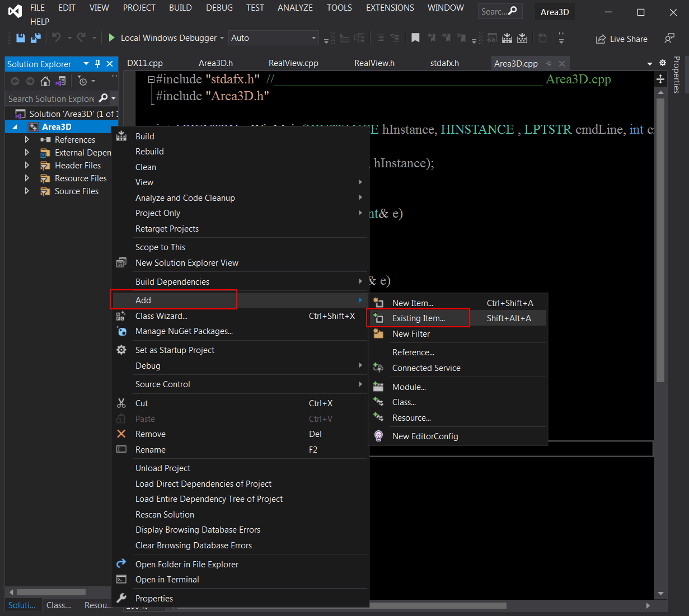Open the BUILD menu
Screen dimensions: 689x616
click(x=180, y=8)
